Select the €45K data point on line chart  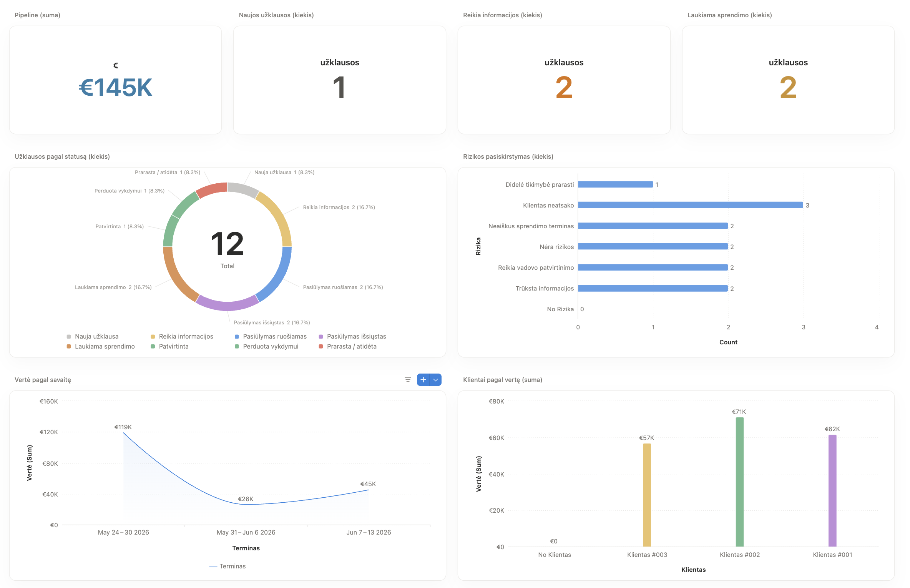(369, 490)
